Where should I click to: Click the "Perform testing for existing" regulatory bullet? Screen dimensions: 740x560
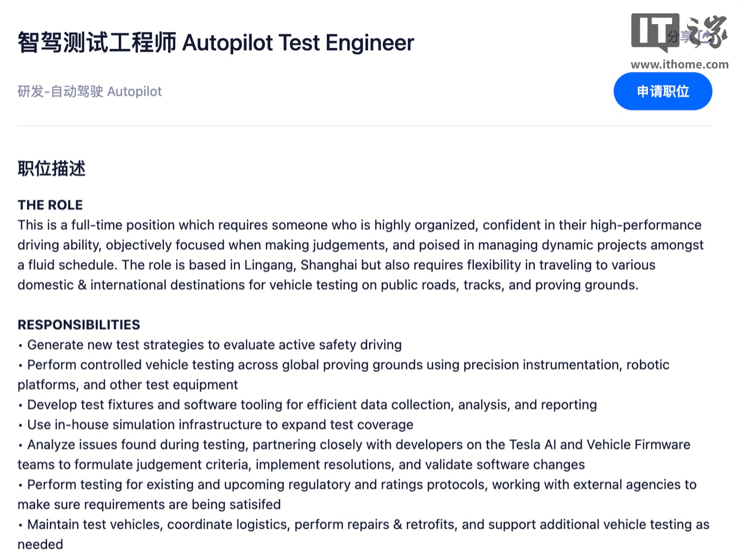(361, 485)
